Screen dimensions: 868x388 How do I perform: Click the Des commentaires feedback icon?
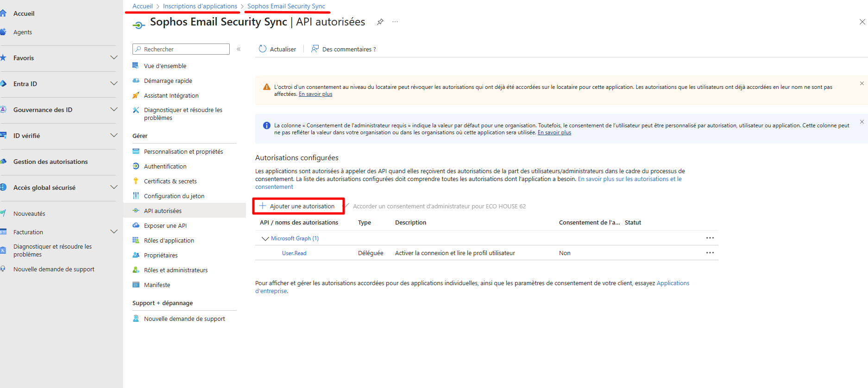click(x=315, y=49)
